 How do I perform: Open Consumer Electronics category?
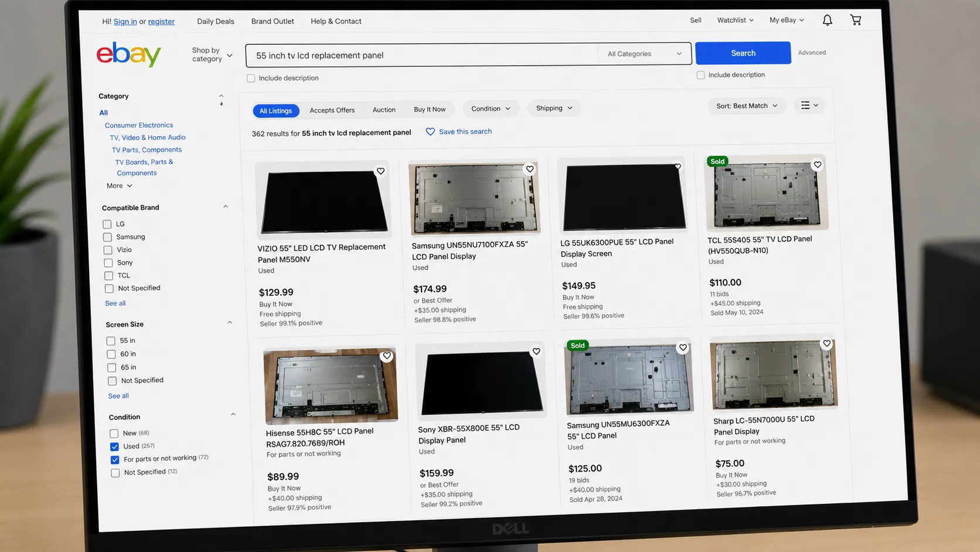pyautogui.click(x=139, y=126)
